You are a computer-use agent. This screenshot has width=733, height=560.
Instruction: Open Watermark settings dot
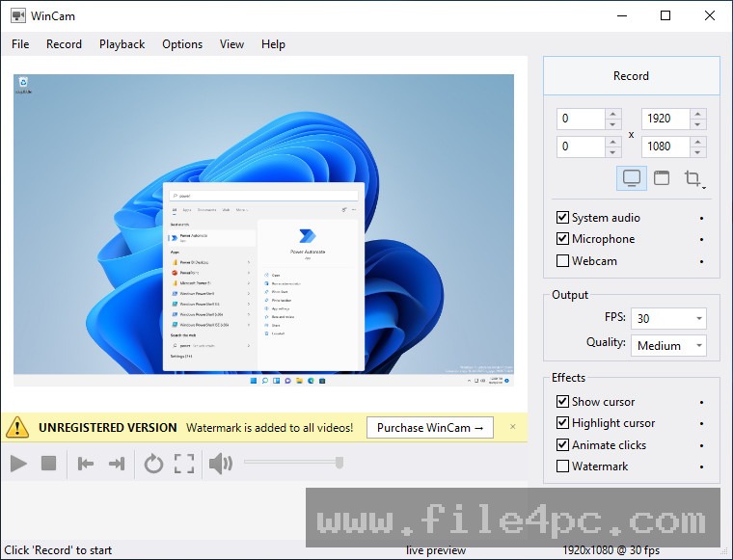click(702, 467)
